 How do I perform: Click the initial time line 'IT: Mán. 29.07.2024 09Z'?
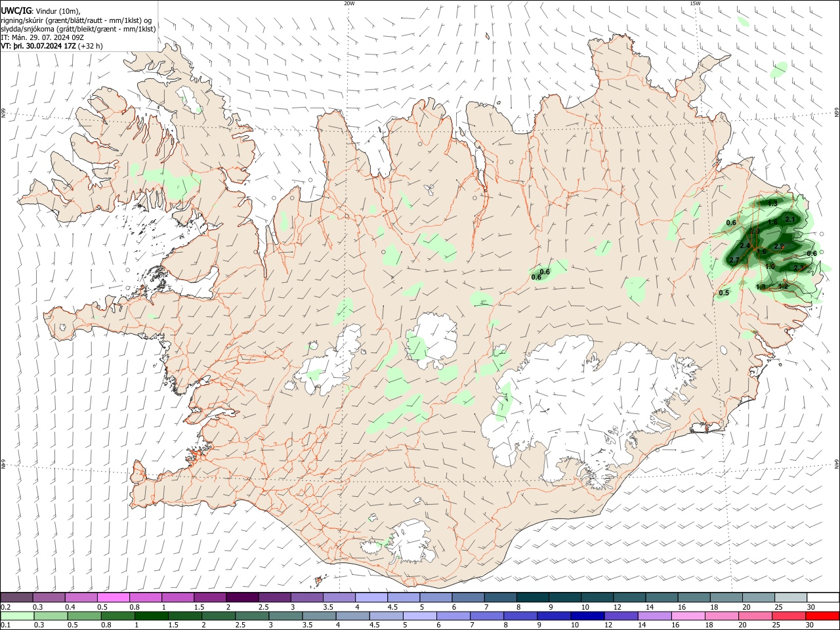click(x=42, y=37)
